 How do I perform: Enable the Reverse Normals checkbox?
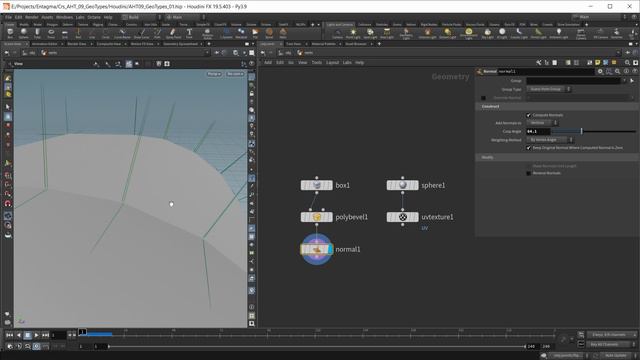click(529, 173)
